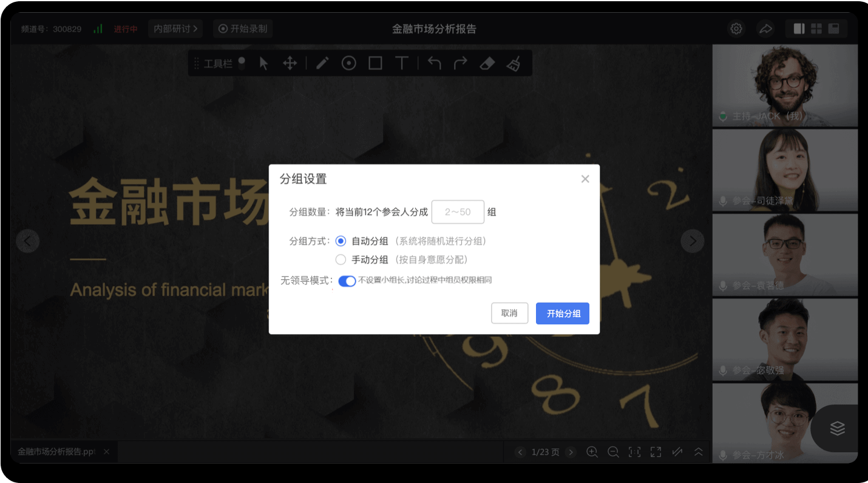868x483 pixels.
Task: Toggle the 工具栏 toolbar switch
Action: point(242,63)
